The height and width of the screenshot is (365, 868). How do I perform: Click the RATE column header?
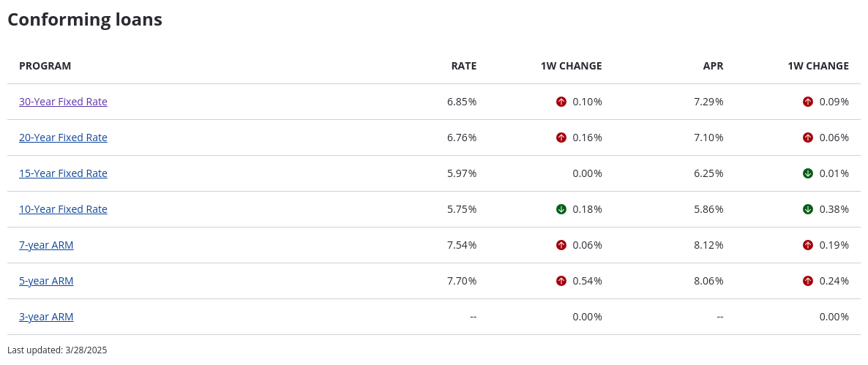[x=463, y=66]
